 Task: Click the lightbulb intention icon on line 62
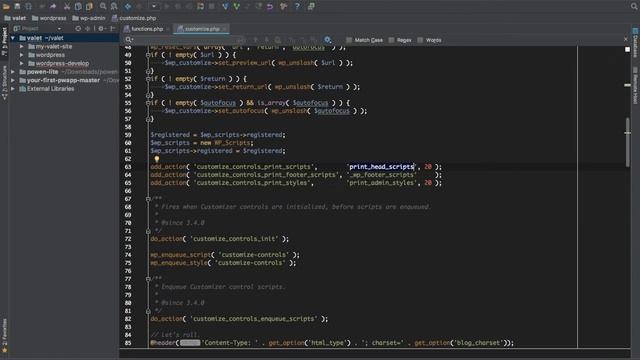click(x=156, y=159)
